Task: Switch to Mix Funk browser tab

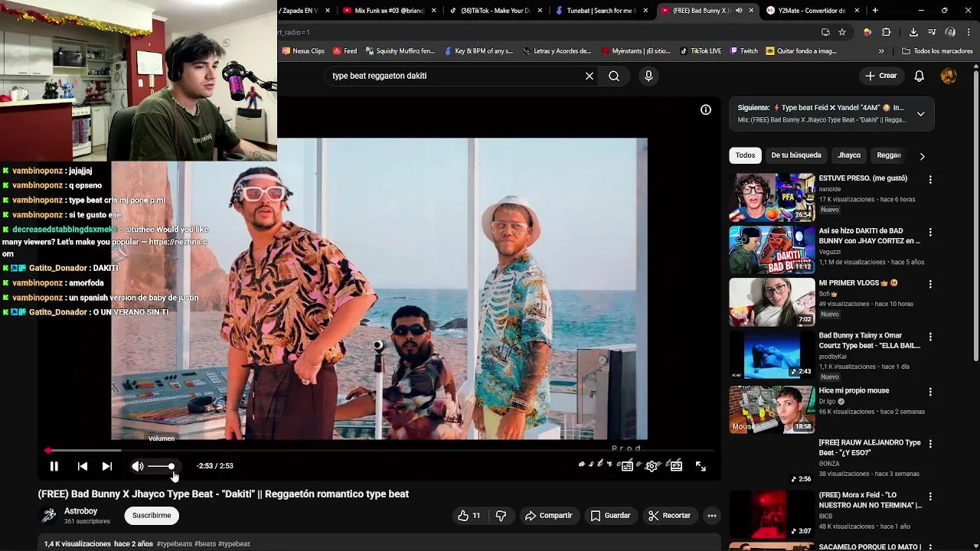Action: [x=389, y=11]
